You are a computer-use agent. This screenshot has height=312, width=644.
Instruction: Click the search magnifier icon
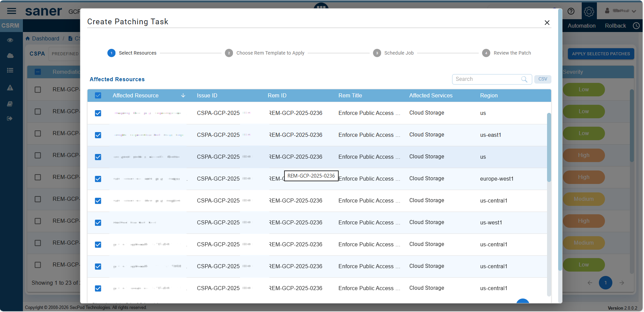[524, 79]
